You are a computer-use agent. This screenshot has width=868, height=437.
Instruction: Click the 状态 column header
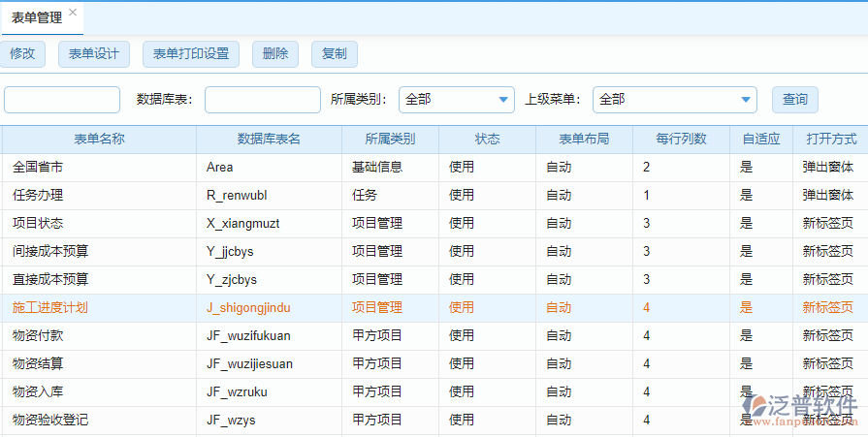pos(487,139)
